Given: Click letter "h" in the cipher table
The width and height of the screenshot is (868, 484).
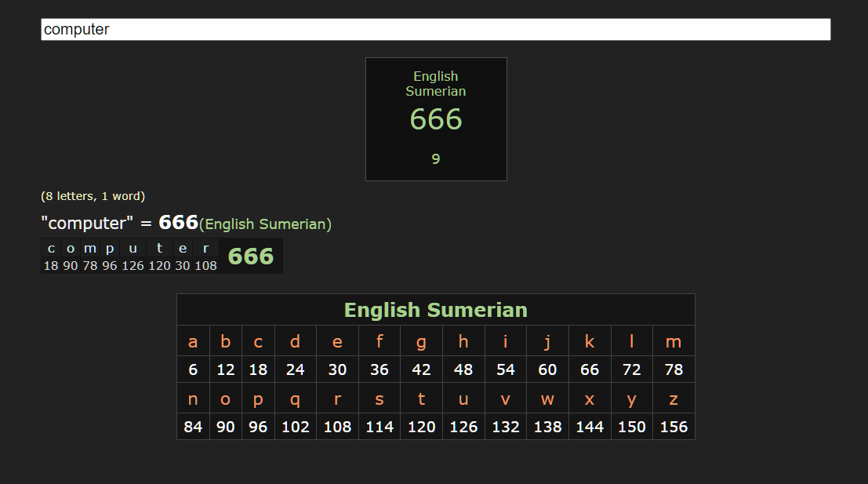Looking at the screenshot, I should [x=463, y=341].
